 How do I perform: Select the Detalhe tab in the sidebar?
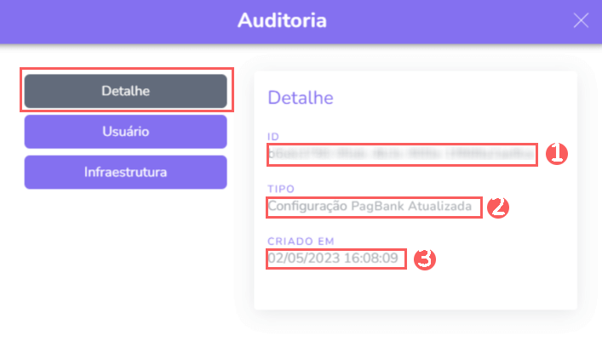pos(125,91)
